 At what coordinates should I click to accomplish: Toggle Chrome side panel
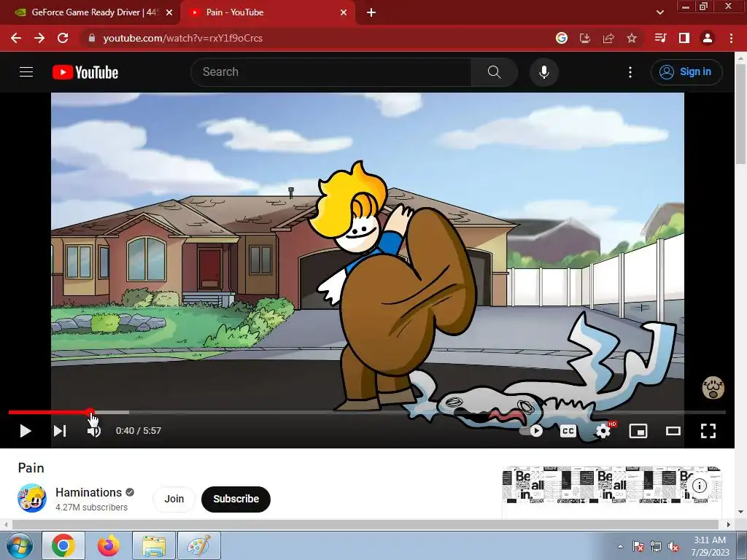684,38
